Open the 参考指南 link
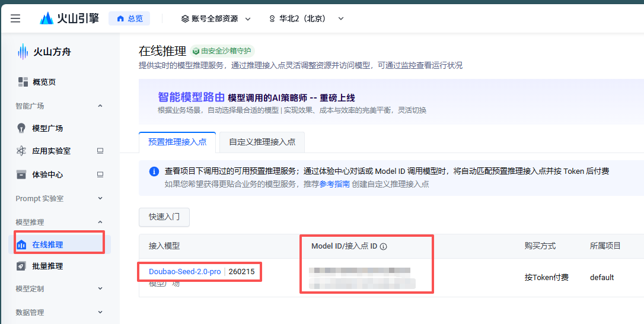Image resolution: width=644 pixels, height=324 pixels. click(334, 184)
